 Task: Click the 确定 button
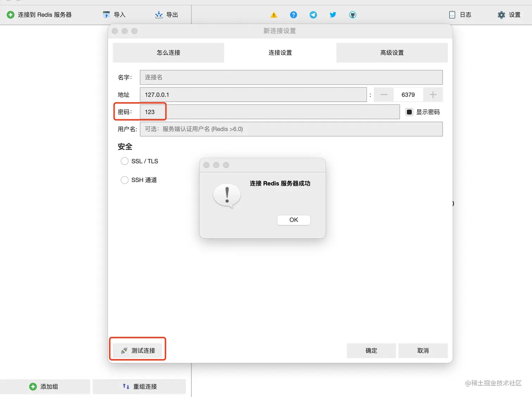pyautogui.click(x=371, y=351)
